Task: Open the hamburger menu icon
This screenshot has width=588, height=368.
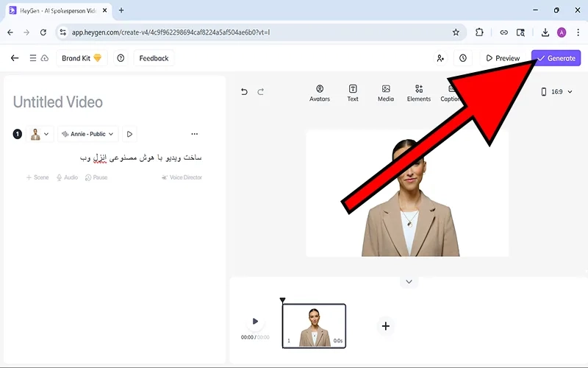Action: 33,58
